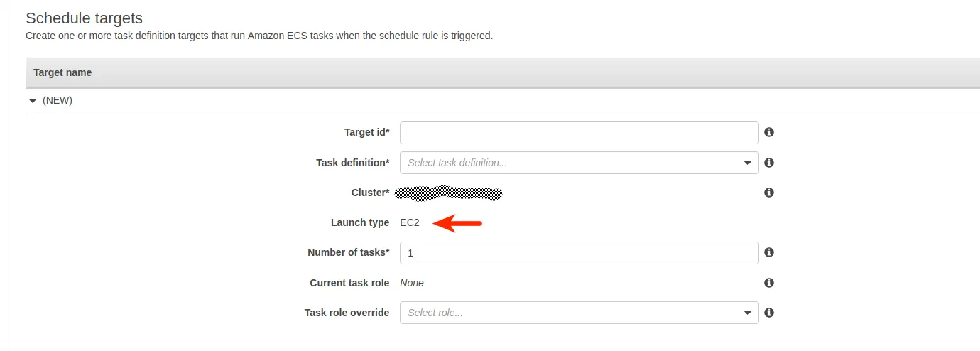Click into the Number of tasks field
The width and height of the screenshot is (980, 351).
coord(579,253)
